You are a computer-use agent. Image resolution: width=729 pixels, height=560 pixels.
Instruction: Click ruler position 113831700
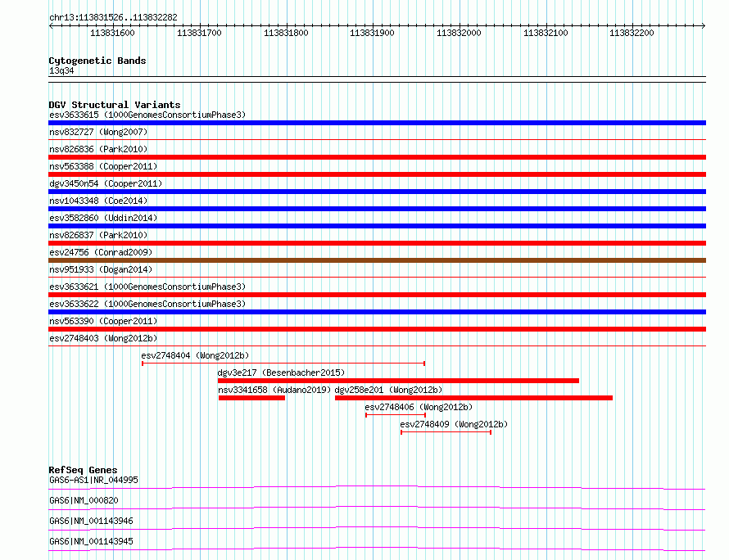[200, 33]
